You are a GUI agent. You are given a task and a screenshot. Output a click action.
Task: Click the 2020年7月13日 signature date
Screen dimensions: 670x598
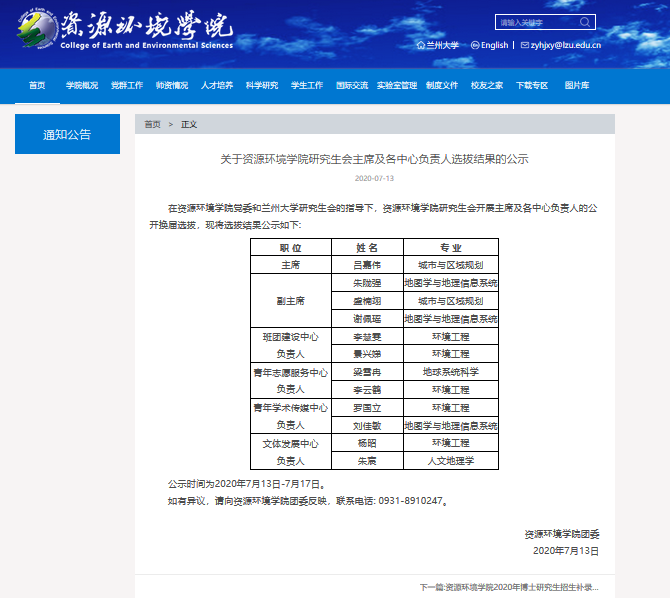[x=566, y=551]
